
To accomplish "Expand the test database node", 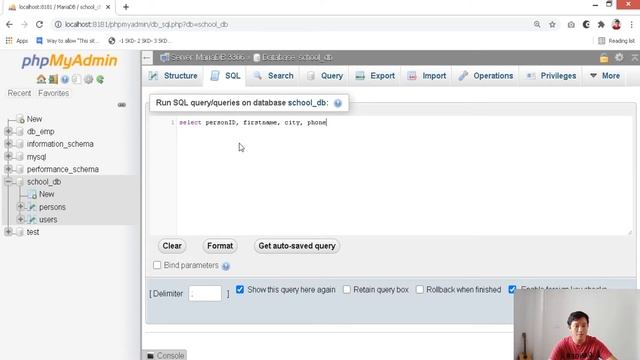I will point(8,232).
